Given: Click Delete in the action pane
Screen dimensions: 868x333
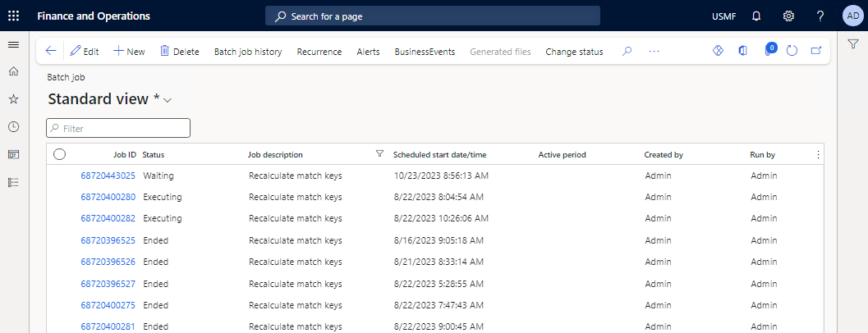Looking at the screenshot, I should pyautogui.click(x=179, y=52).
